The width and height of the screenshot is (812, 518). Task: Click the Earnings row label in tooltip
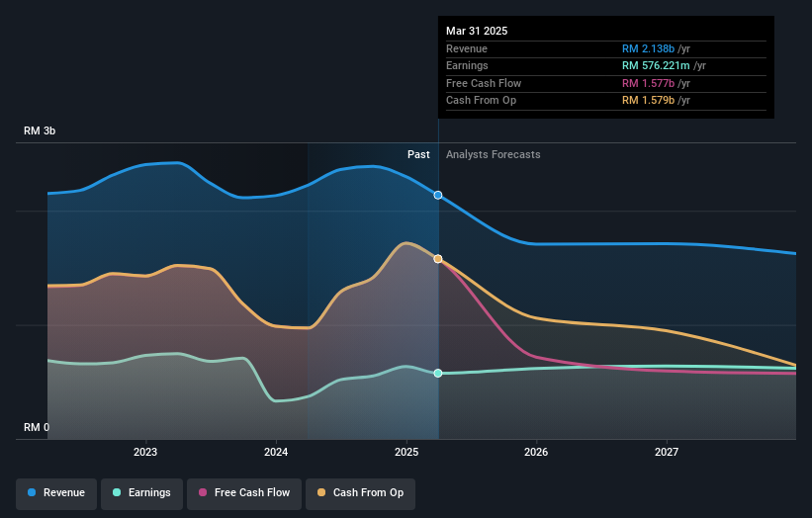(x=467, y=65)
